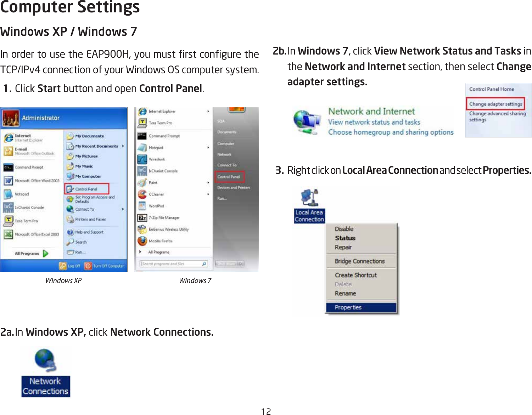Expand All Programs in Windows 7 menu

155,252
